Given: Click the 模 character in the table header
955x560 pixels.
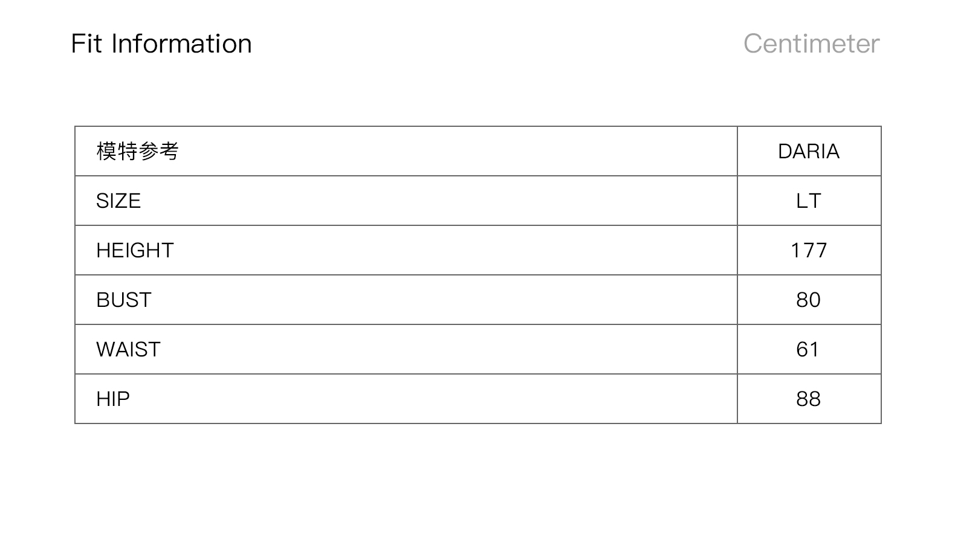Looking at the screenshot, I should click(x=106, y=151).
